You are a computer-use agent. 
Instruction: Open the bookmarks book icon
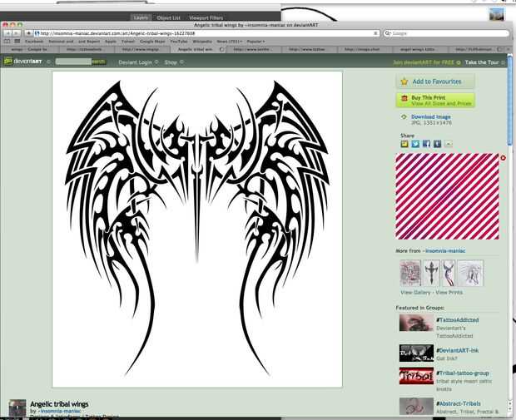click(7, 41)
